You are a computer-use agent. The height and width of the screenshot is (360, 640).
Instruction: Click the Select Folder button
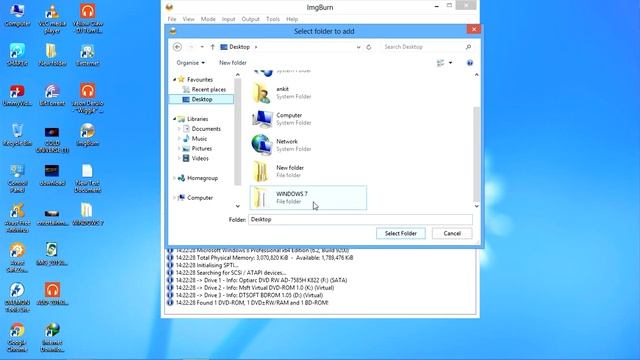[x=400, y=233]
